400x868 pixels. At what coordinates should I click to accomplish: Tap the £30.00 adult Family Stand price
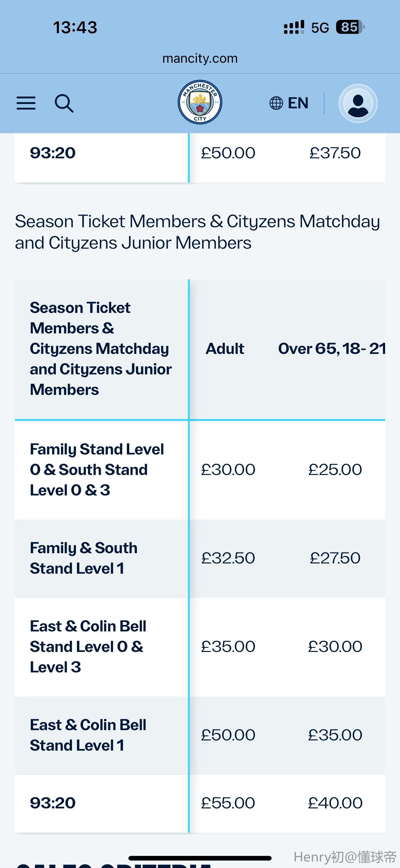point(228,470)
